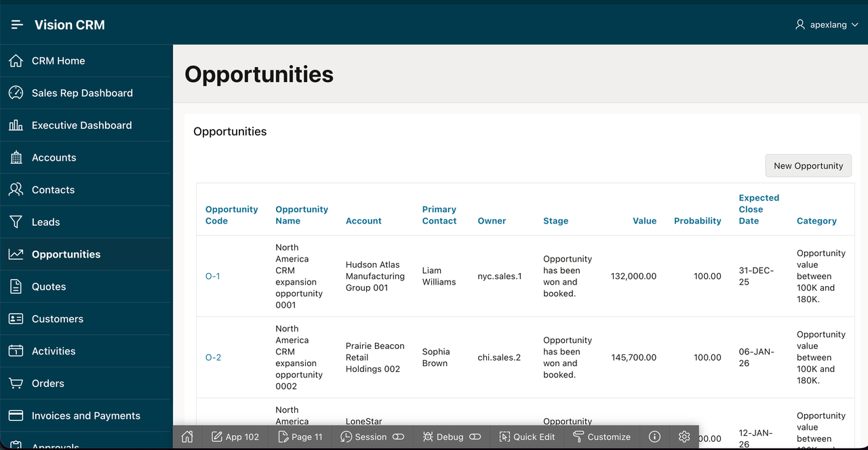Open Invoices and Payments entry
The width and height of the screenshot is (868, 450).
point(86,416)
